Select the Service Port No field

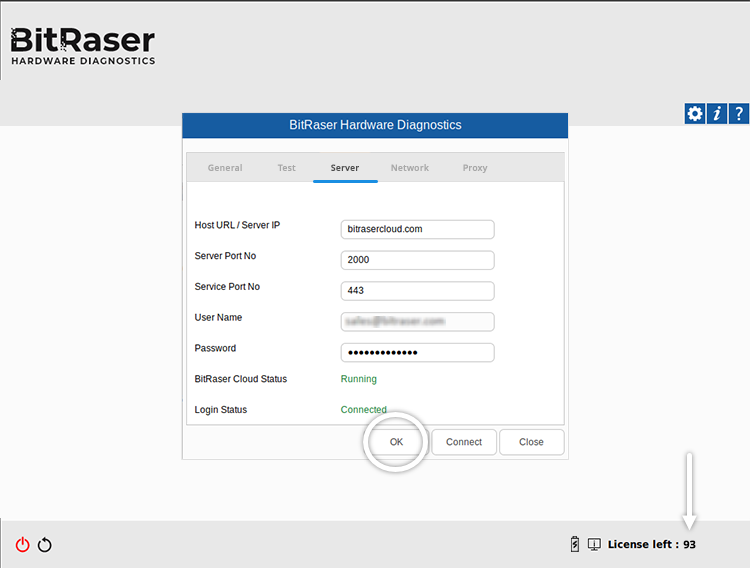click(417, 291)
